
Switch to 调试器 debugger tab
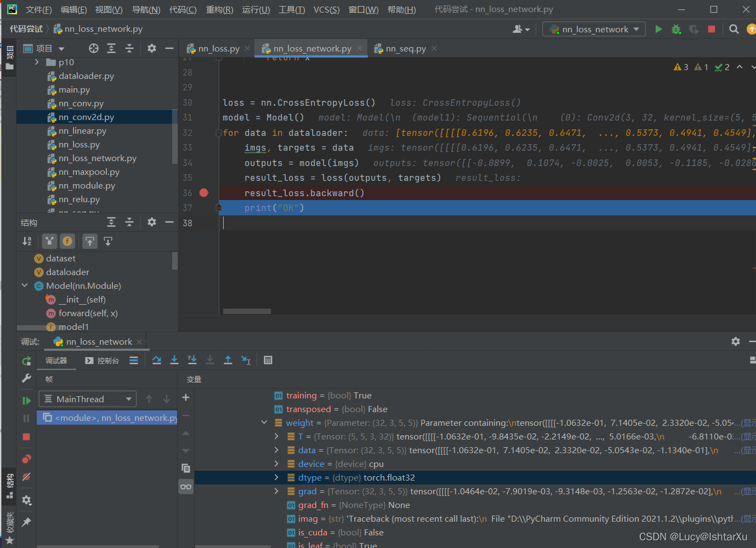tap(56, 361)
